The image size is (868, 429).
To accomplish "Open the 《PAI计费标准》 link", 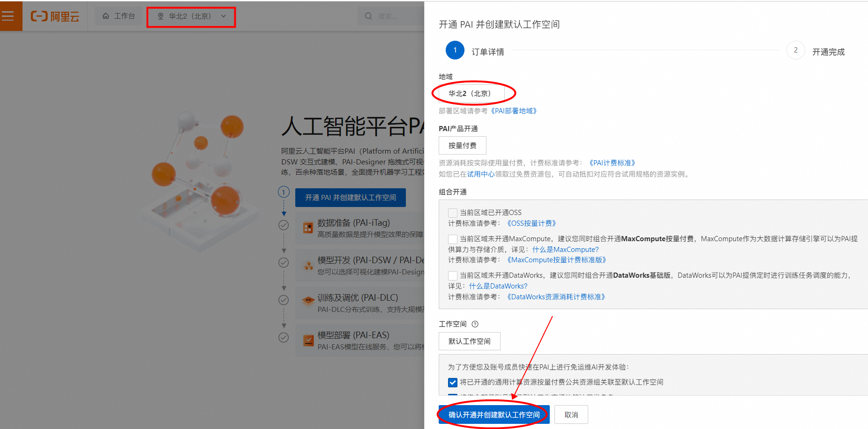I will point(612,163).
